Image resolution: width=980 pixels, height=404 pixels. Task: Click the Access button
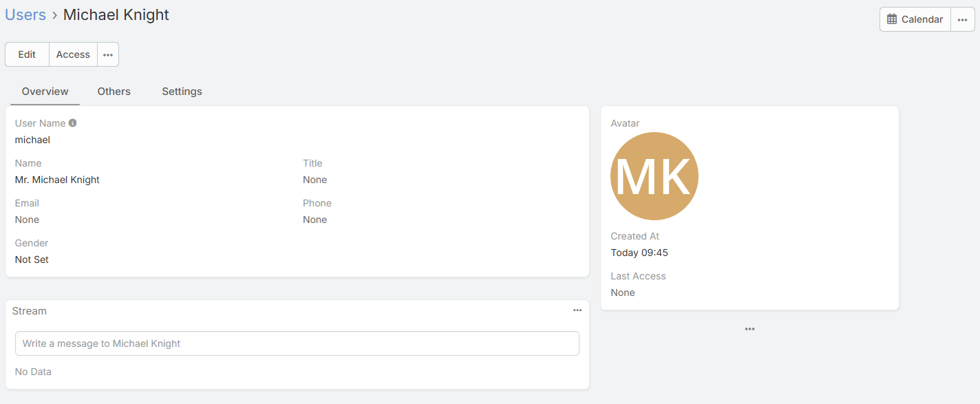point(73,54)
